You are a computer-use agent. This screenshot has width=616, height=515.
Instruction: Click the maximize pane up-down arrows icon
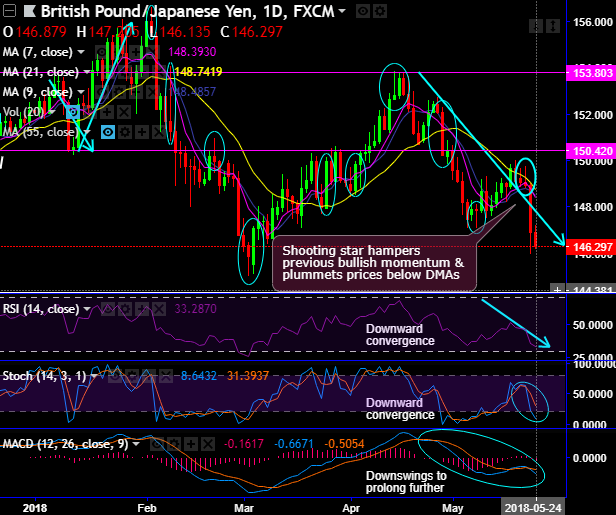tap(553, 26)
